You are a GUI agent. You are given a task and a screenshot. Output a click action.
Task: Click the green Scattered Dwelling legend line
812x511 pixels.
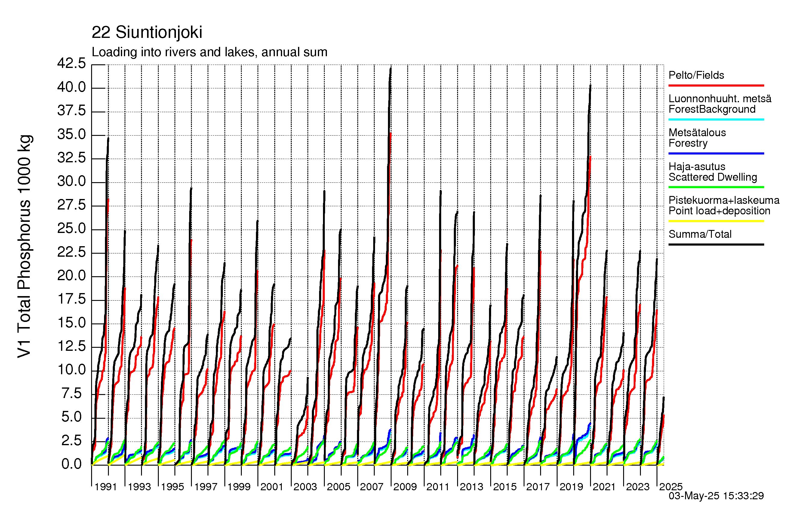coord(716,187)
